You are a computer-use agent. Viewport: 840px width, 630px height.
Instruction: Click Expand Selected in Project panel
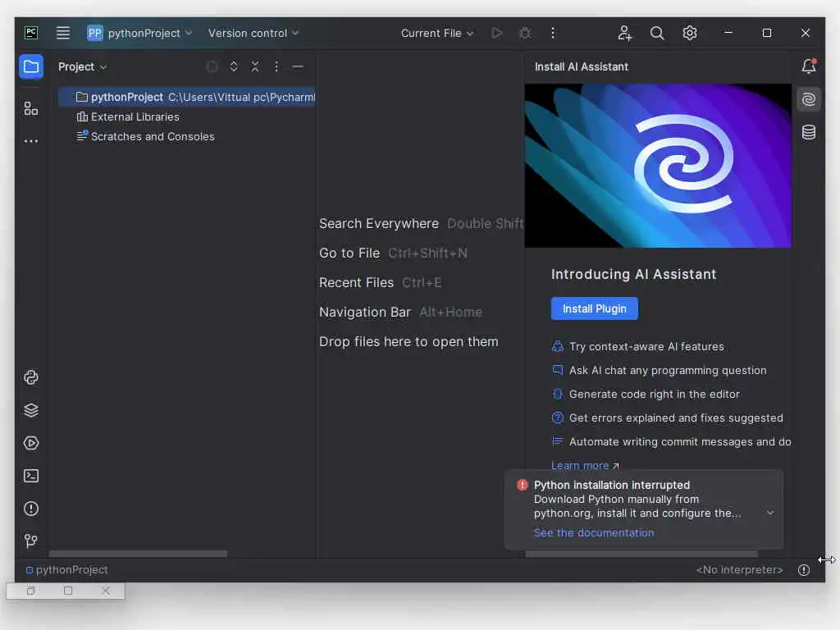pyautogui.click(x=234, y=66)
